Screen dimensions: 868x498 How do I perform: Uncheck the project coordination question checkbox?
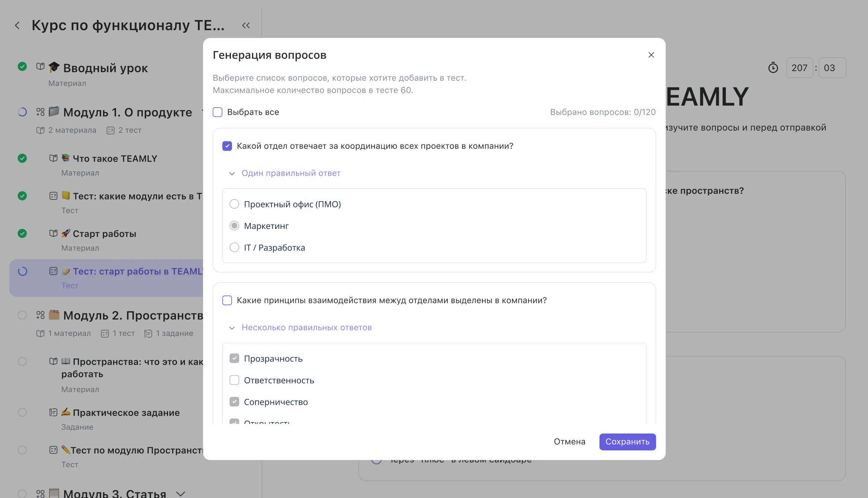click(227, 146)
